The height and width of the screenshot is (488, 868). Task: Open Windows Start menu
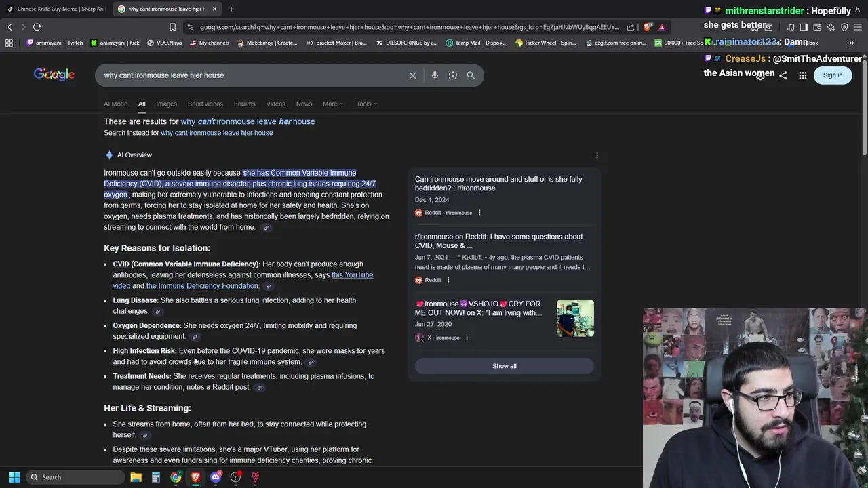[x=14, y=477]
